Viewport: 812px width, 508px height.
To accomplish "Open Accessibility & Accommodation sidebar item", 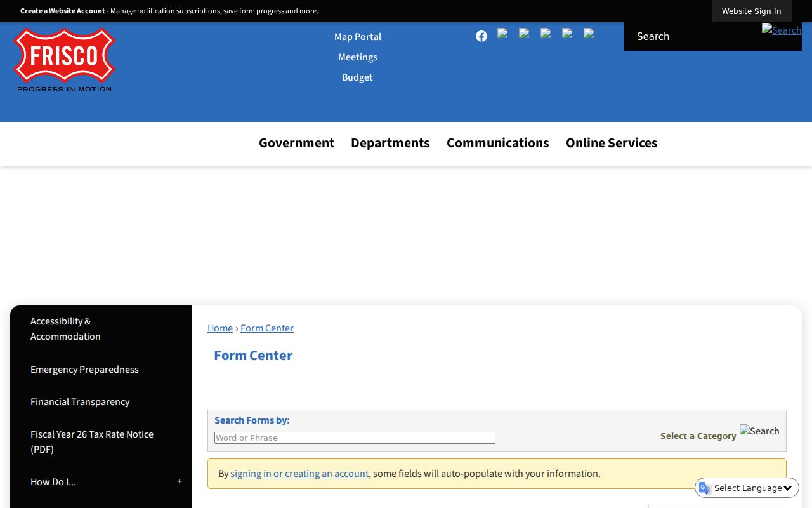I will [x=101, y=329].
